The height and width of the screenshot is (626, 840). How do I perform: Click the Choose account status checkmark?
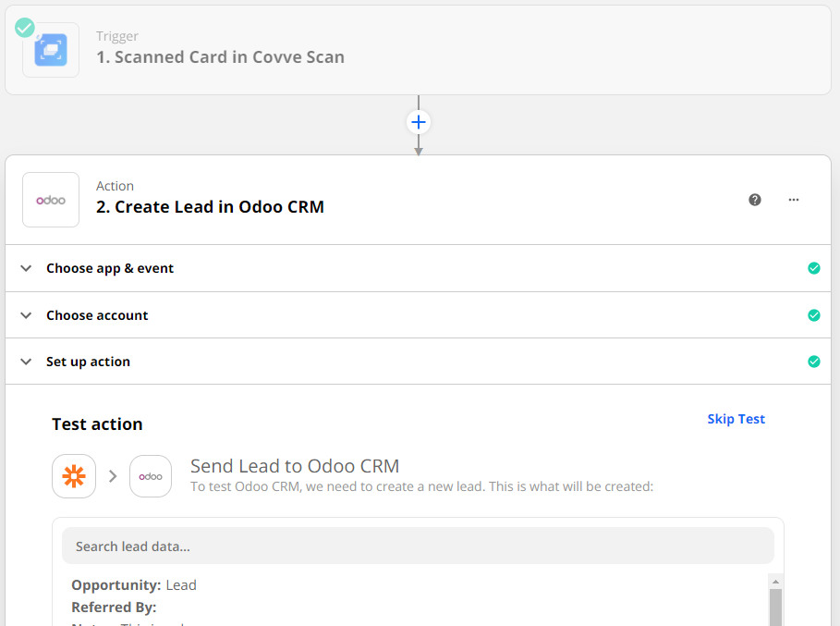813,315
